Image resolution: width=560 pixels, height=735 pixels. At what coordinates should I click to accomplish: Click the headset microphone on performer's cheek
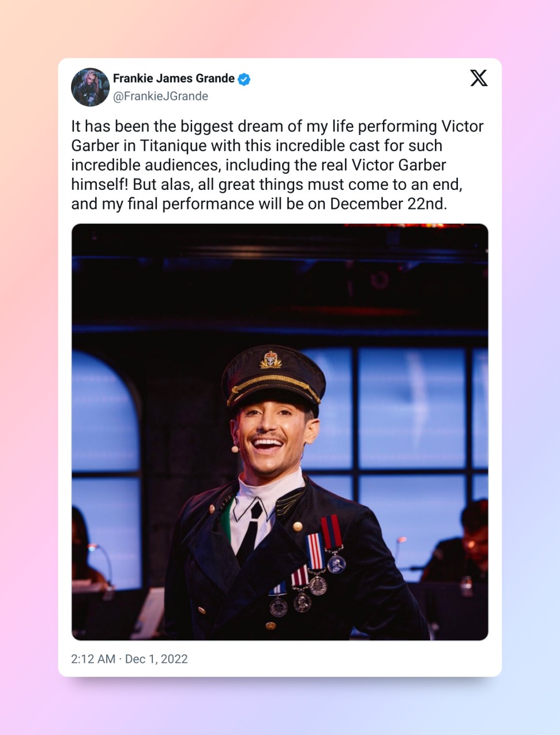click(x=235, y=448)
